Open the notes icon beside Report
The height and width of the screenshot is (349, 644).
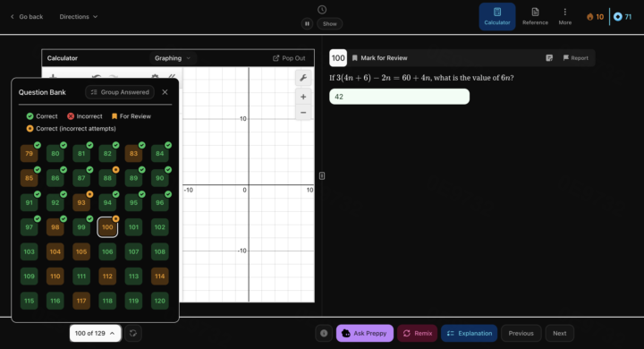[x=549, y=58]
